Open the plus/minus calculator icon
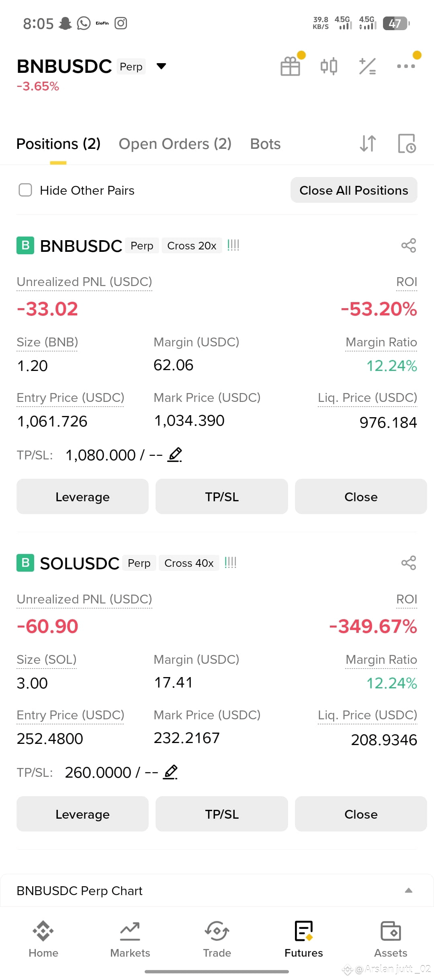Screen dimensions: 434x980 tap(367, 66)
